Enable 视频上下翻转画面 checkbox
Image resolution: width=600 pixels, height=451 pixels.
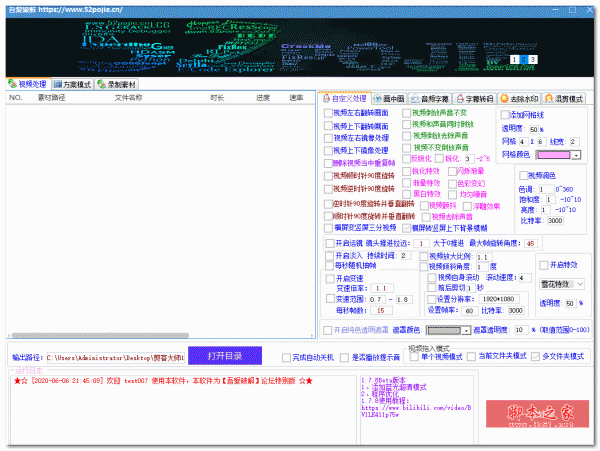click(x=328, y=126)
